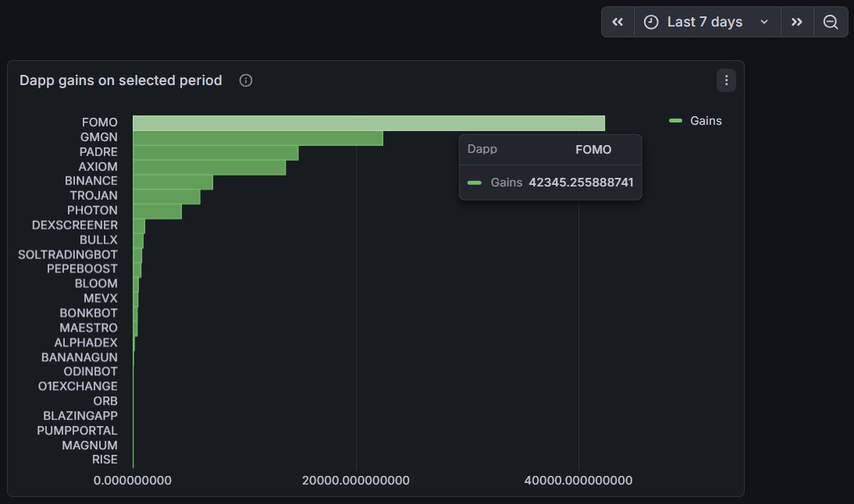Click the BLOOM axis label
This screenshot has width=854, height=504.
(96, 283)
